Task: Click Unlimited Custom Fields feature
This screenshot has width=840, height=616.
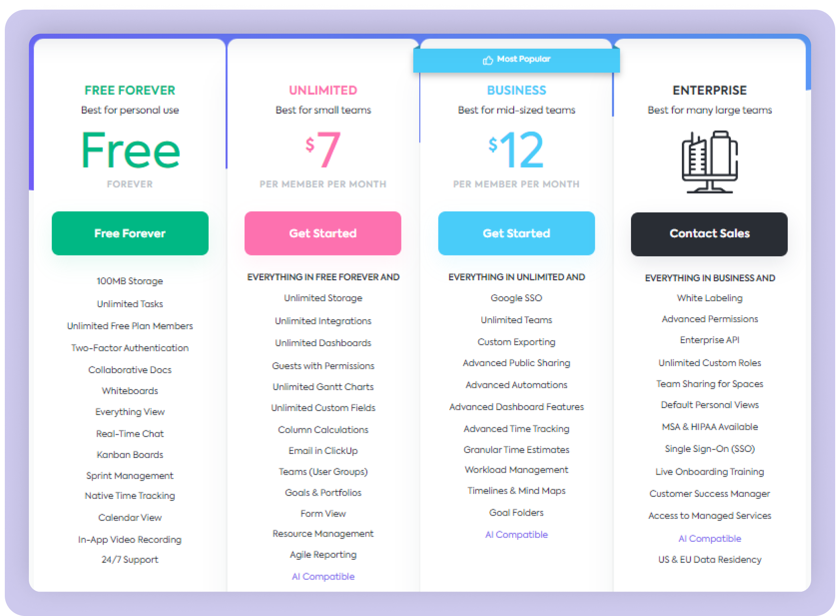Action: pyautogui.click(x=323, y=408)
